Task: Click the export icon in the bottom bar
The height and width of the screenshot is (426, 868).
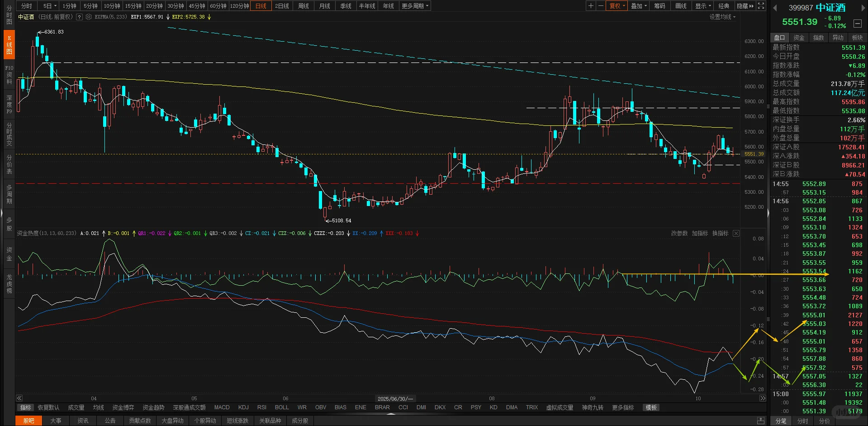Action: coord(761,421)
